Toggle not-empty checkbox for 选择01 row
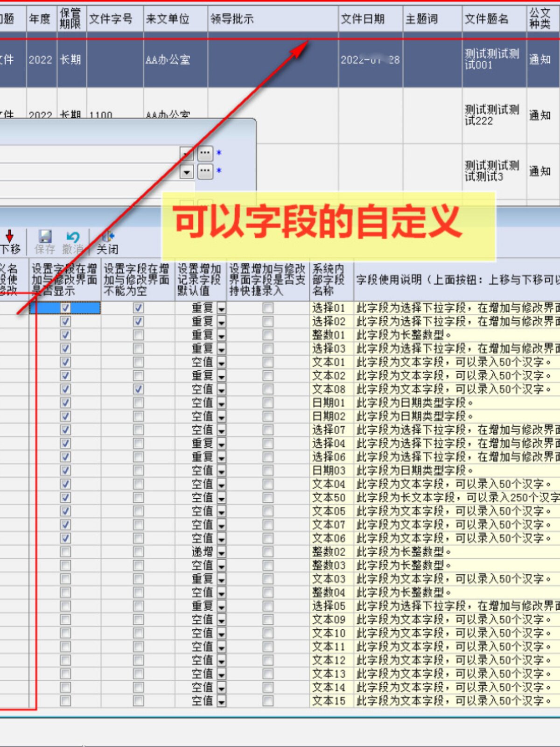Screen dimensions: 560x747 click(138, 308)
